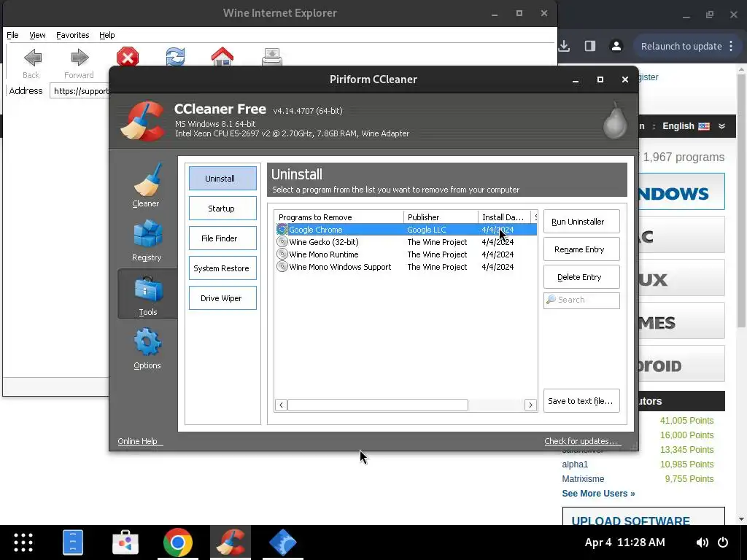The width and height of the screenshot is (747, 560).
Task: Click the program list horizontal scrollbar thumb
Action: (x=378, y=405)
